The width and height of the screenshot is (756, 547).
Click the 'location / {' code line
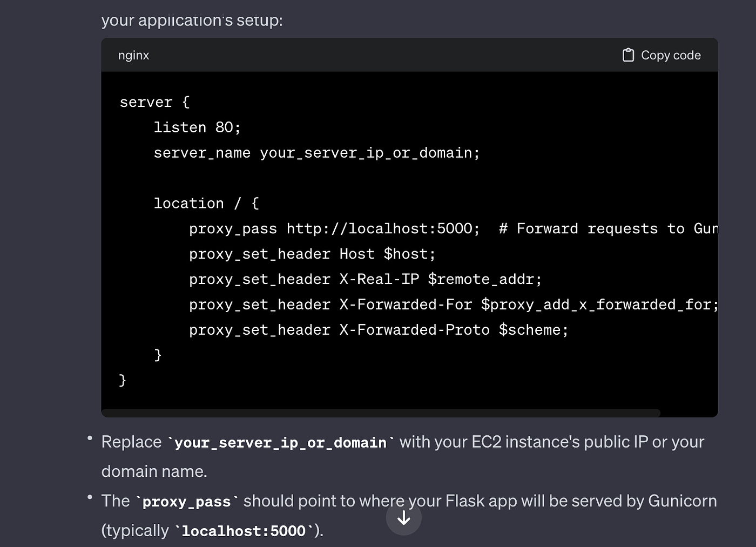tap(206, 204)
